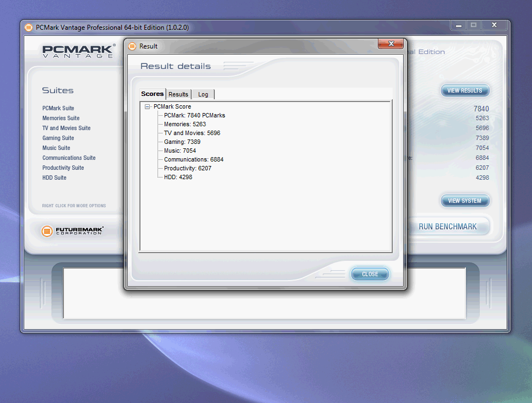
Task: Select Communications Suite in Suites list
Action: click(69, 158)
